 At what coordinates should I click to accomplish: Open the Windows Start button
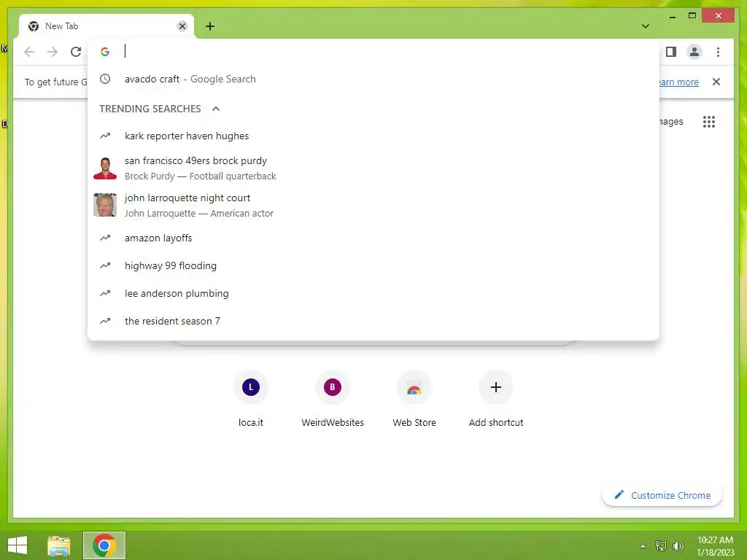click(18, 545)
